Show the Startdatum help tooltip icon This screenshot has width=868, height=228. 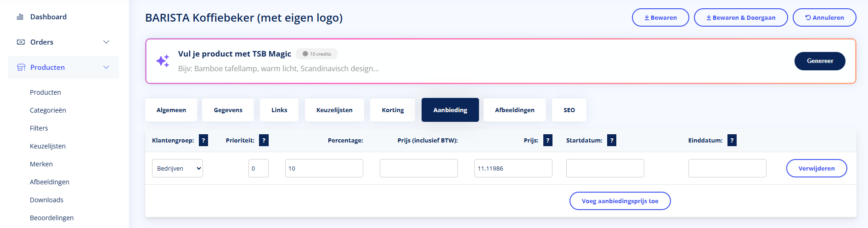pos(611,141)
